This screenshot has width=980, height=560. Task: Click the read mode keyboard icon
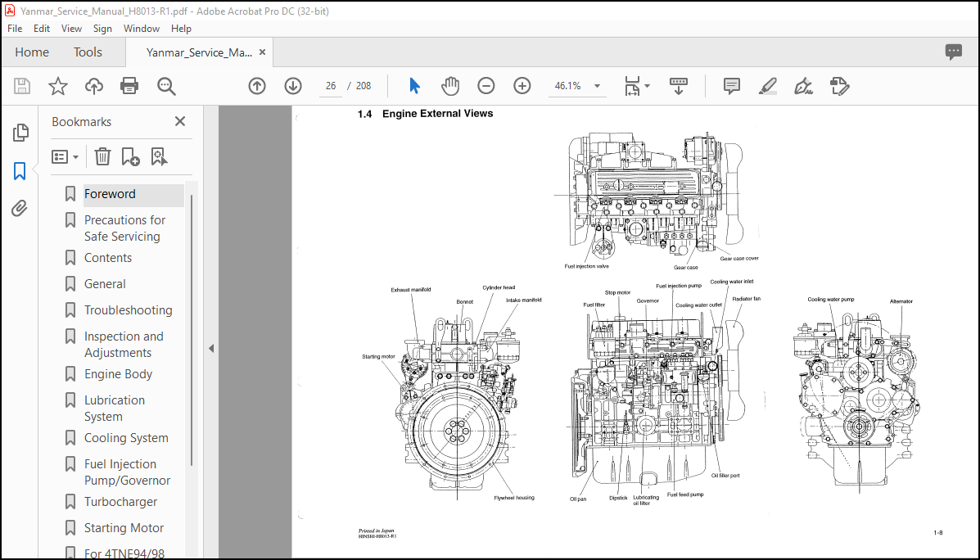coord(679,86)
